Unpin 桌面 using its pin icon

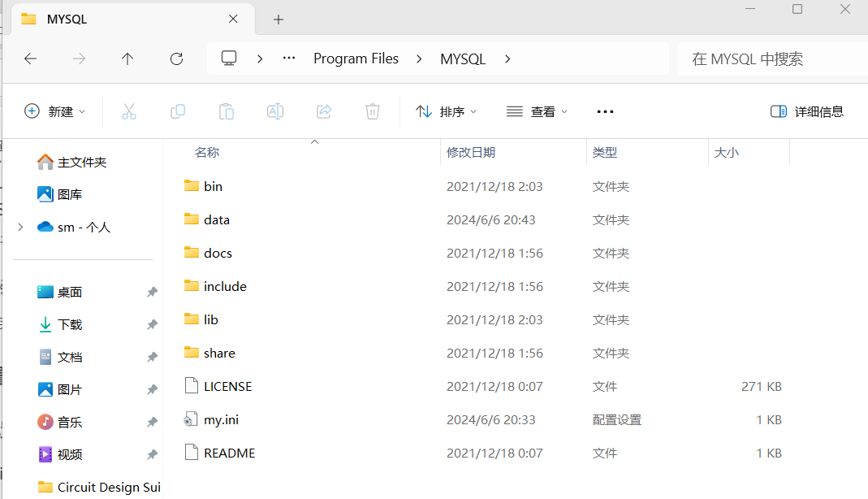(x=152, y=292)
